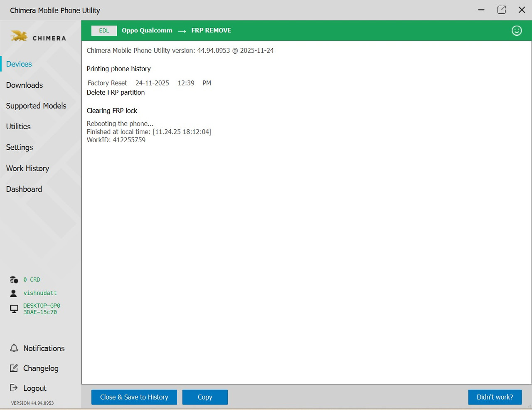
Task: Click the Notifications bell icon
Action: pos(14,348)
